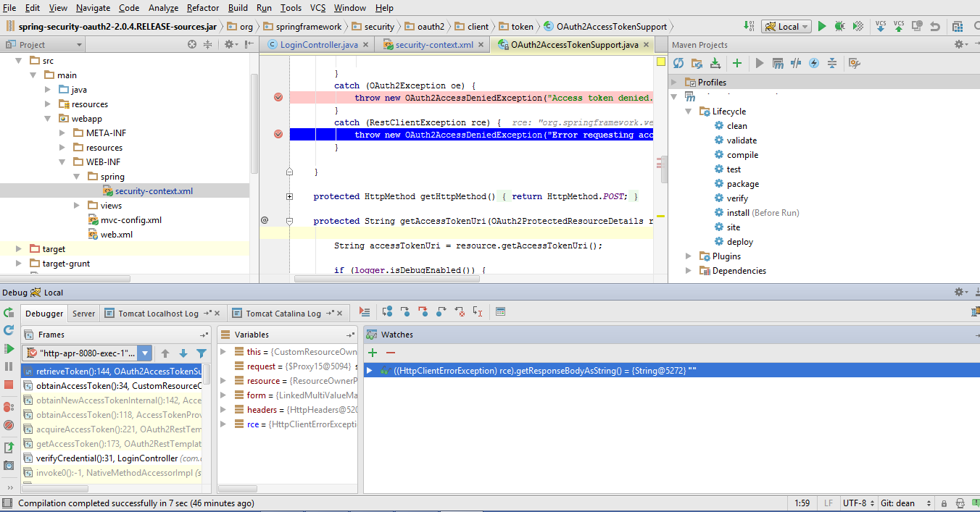The width and height of the screenshot is (980, 512).
Task: Click VCS update project icon
Action: 881,26
